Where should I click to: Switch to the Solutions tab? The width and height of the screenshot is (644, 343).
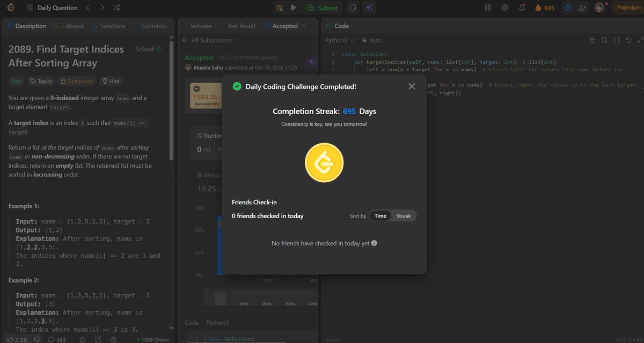click(x=109, y=26)
